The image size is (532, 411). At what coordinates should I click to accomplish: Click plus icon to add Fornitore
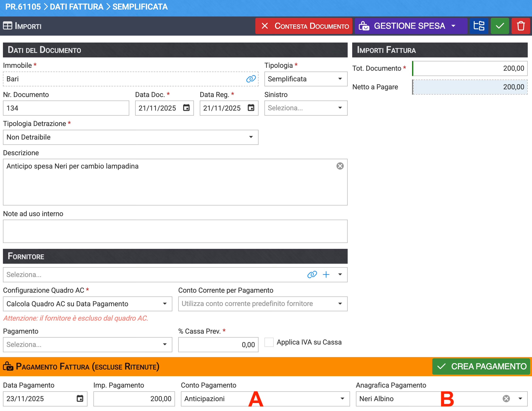326,274
